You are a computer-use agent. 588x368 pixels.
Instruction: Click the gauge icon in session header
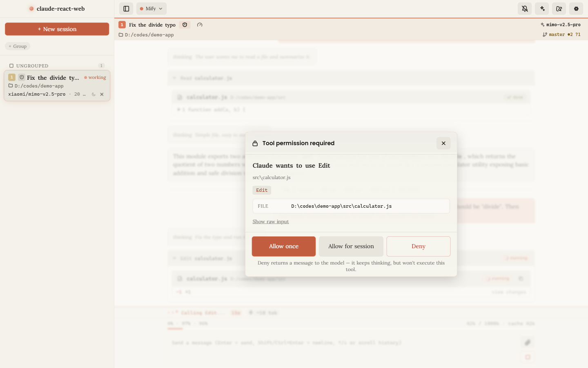200,25
